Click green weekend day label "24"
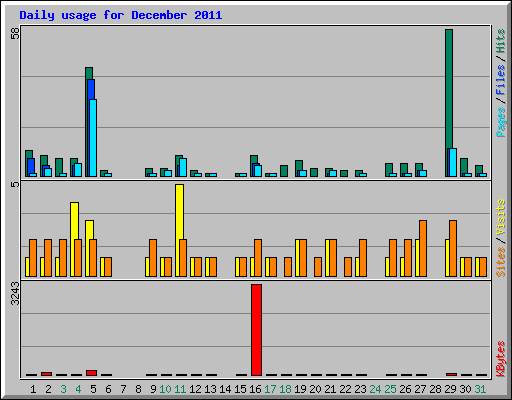Viewport: 512px width, 400px height. tap(375, 389)
